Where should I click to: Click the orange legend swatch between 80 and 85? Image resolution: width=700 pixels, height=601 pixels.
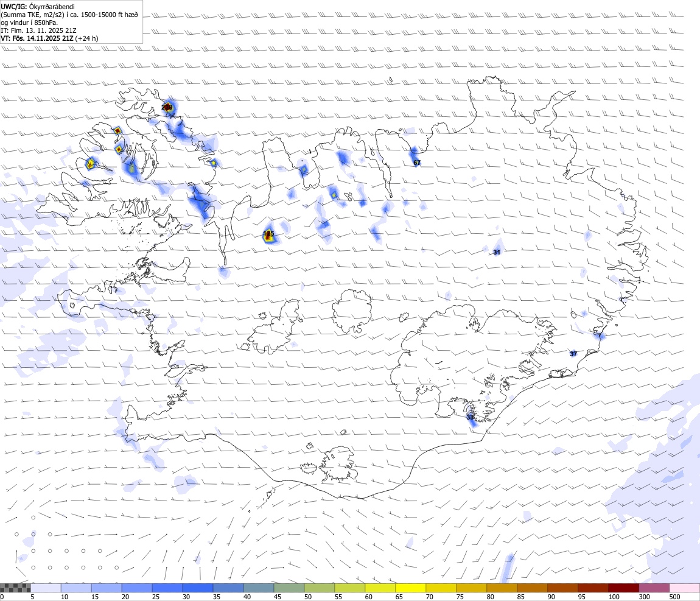point(502,588)
